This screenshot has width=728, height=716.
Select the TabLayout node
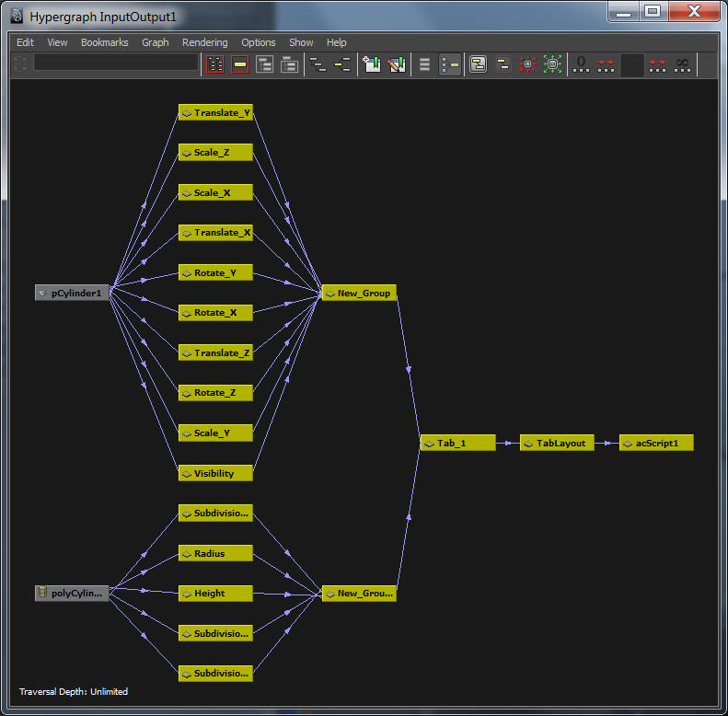tap(556, 443)
